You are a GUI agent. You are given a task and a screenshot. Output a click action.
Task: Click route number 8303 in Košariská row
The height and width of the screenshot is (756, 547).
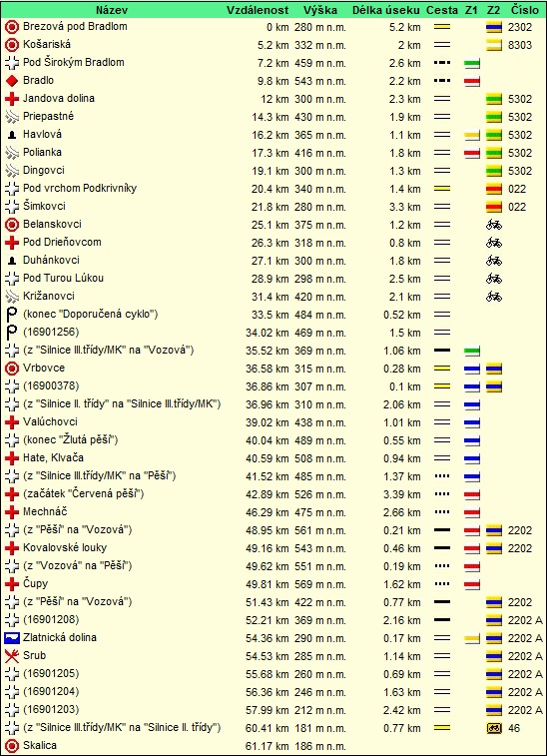click(x=519, y=45)
